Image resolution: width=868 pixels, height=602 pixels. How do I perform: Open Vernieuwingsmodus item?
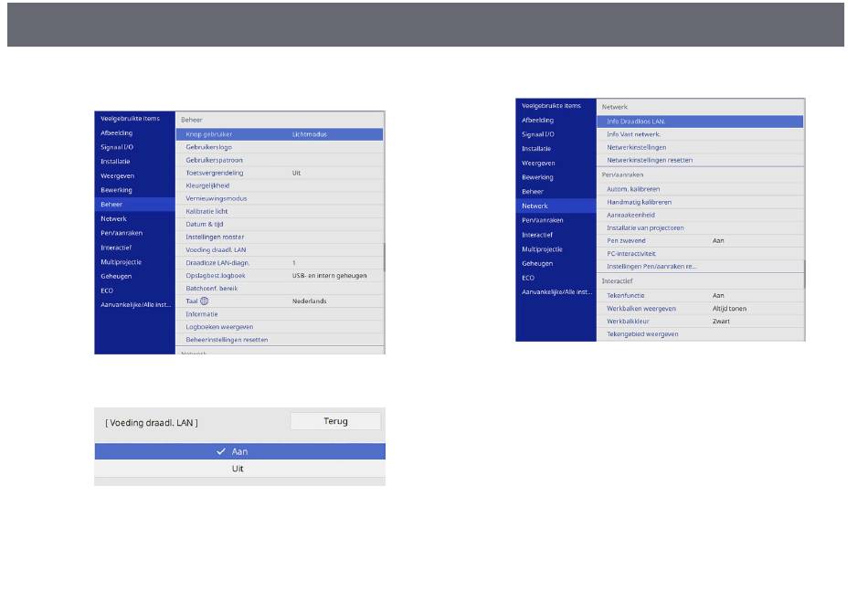[280, 198]
